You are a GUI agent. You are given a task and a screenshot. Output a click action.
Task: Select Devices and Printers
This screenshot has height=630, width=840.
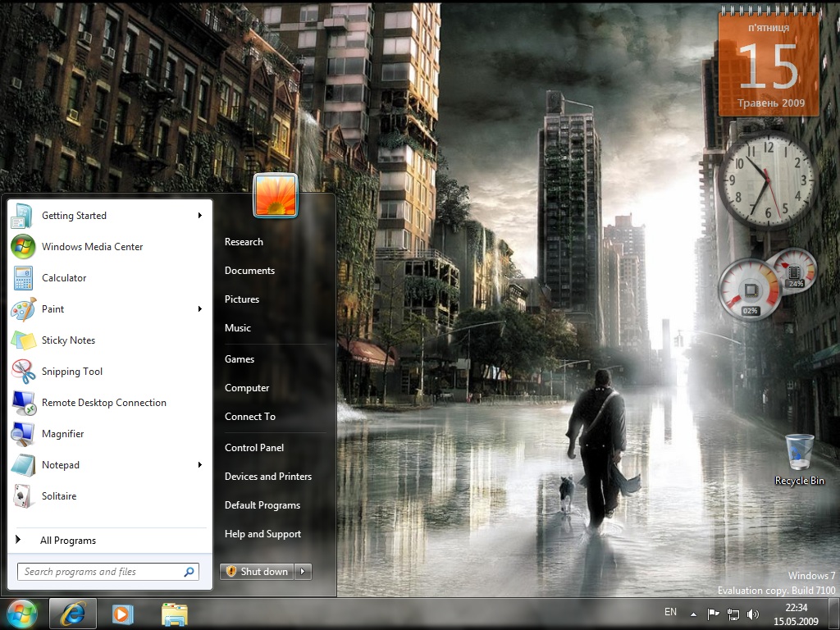coord(268,477)
